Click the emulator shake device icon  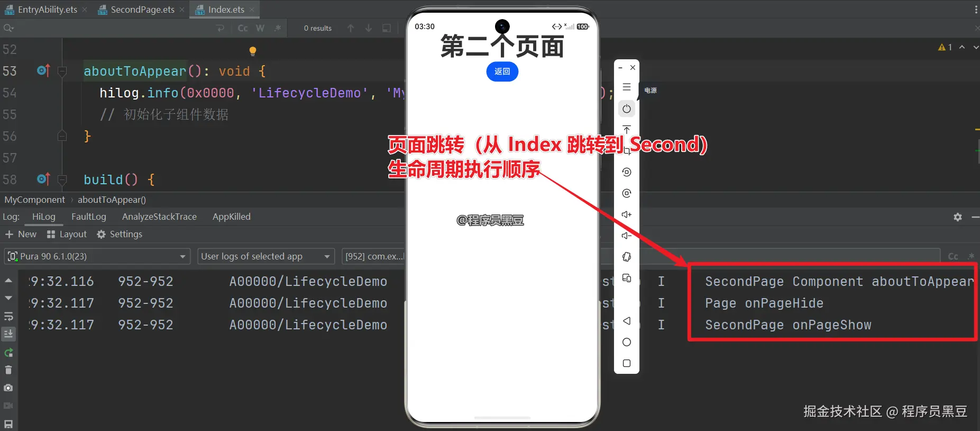(627, 257)
